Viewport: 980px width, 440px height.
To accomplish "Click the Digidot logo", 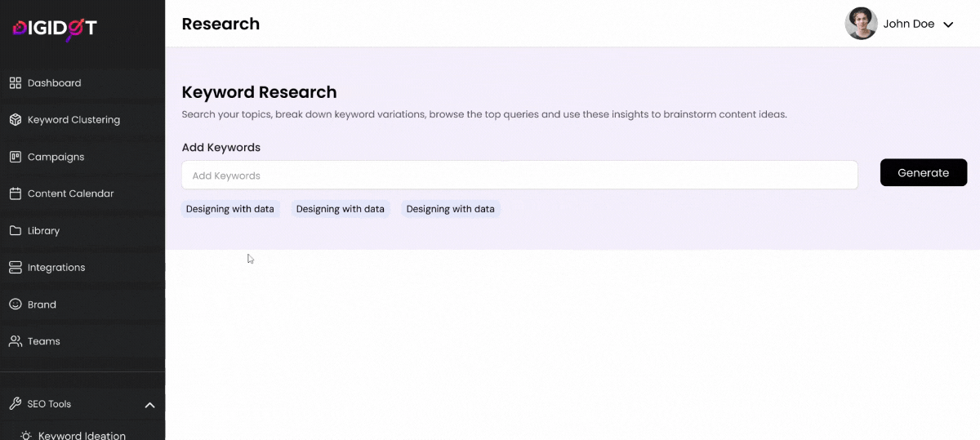I will click(55, 29).
